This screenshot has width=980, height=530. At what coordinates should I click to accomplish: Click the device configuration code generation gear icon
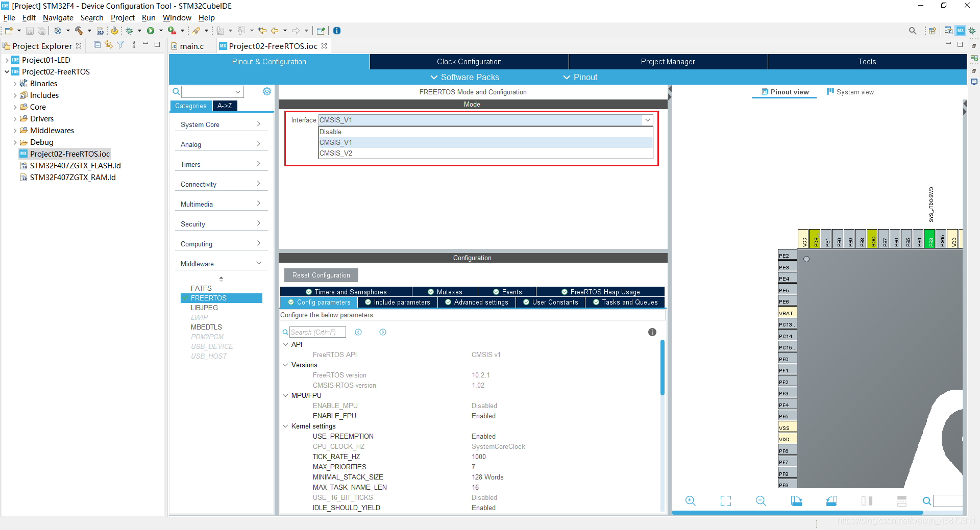click(x=114, y=31)
